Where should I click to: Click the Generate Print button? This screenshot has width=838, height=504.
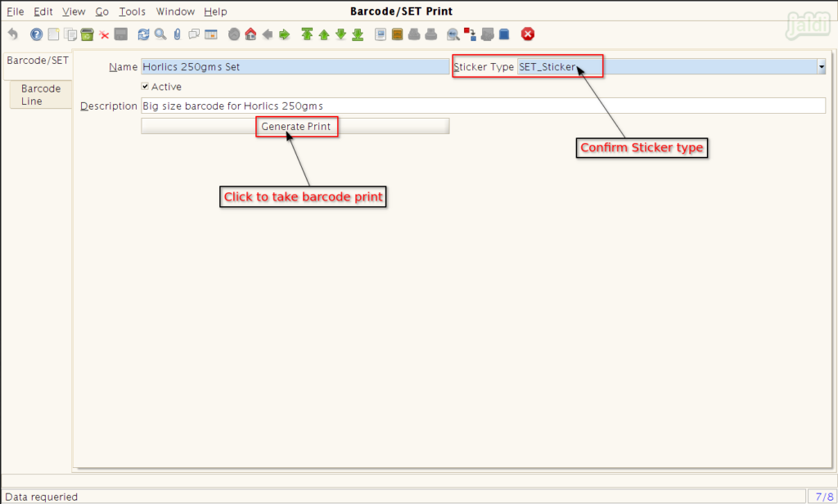pos(295,126)
